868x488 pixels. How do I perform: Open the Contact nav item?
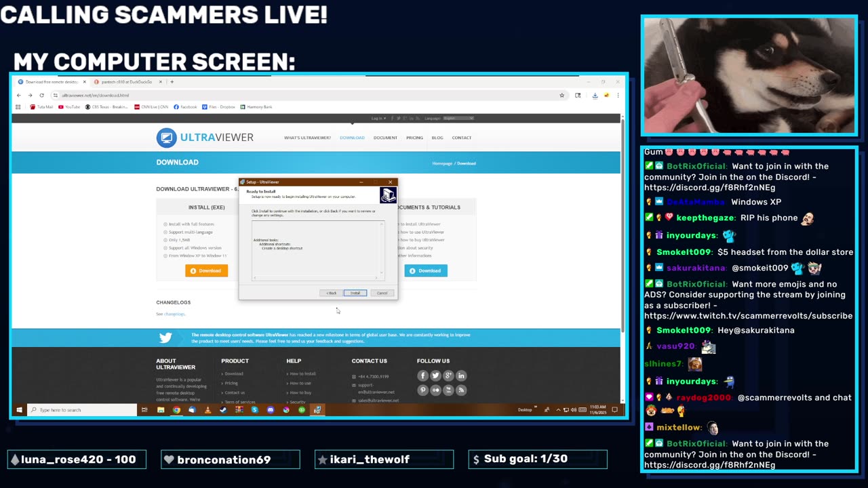point(462,138)
